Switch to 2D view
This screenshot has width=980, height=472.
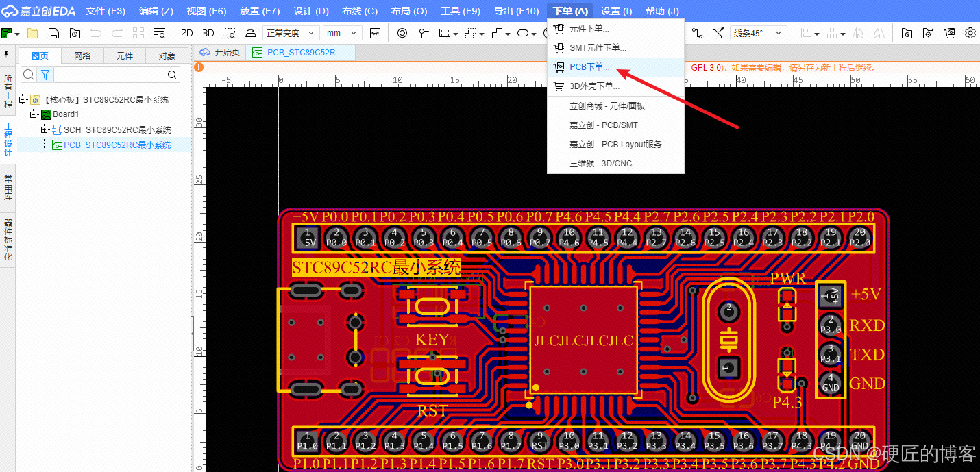[187, 33]
